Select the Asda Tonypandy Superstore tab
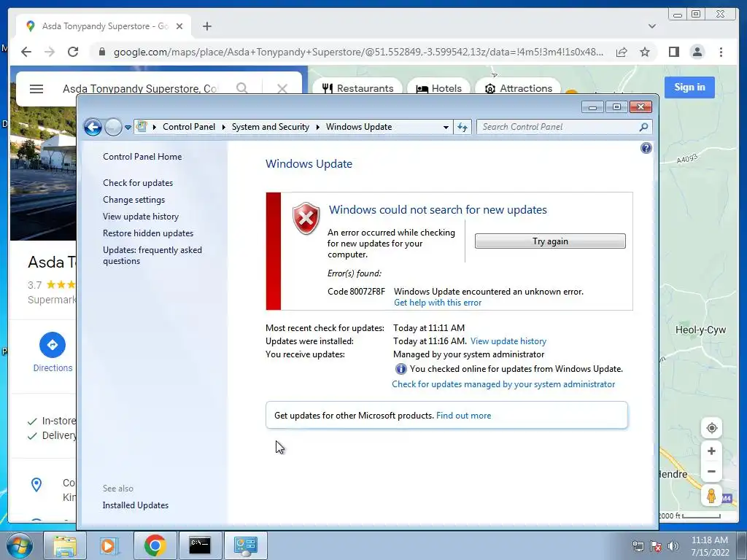Viewport: 747px width, 560px height. click(103, 26)
